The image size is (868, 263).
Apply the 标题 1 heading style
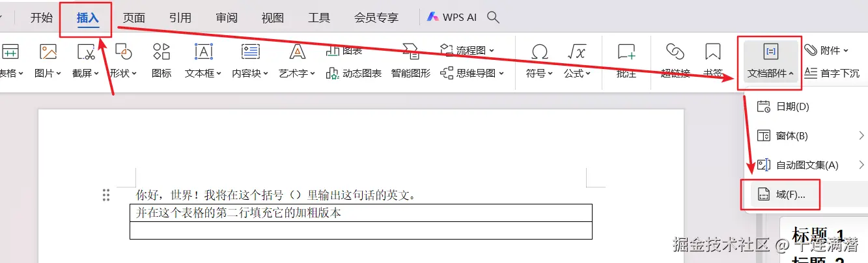coord(819,236)
